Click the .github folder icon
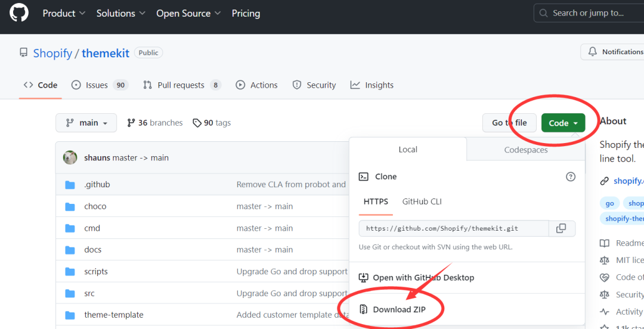The image size is (644, 329). tap(70, 185)
